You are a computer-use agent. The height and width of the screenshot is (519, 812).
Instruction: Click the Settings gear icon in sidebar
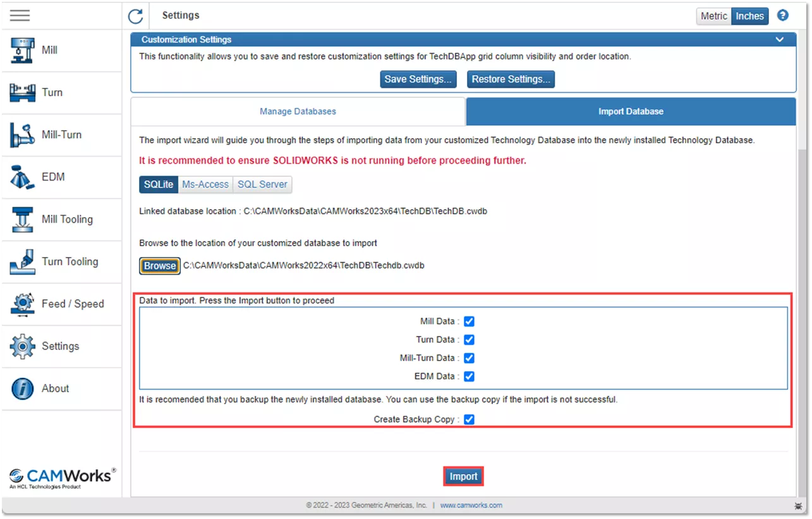click(x=22, y=346)
